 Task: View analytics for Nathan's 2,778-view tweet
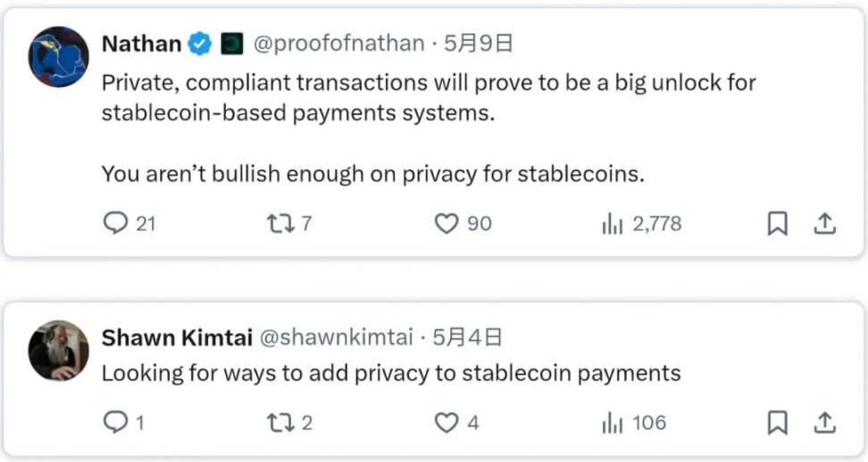[612, 223]
